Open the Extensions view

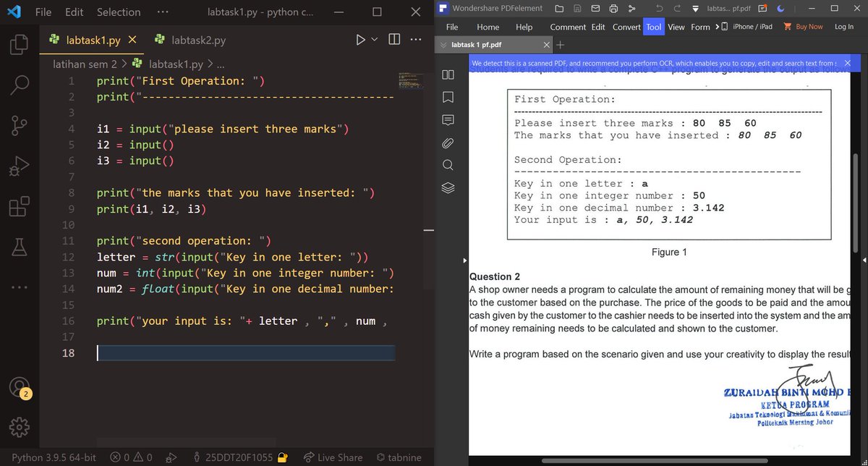[19, 208]
